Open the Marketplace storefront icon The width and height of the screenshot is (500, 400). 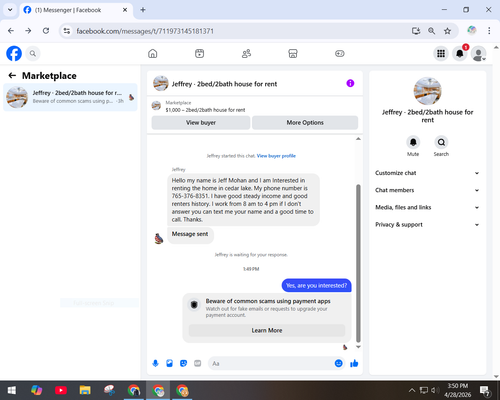[x=293, y=53]
